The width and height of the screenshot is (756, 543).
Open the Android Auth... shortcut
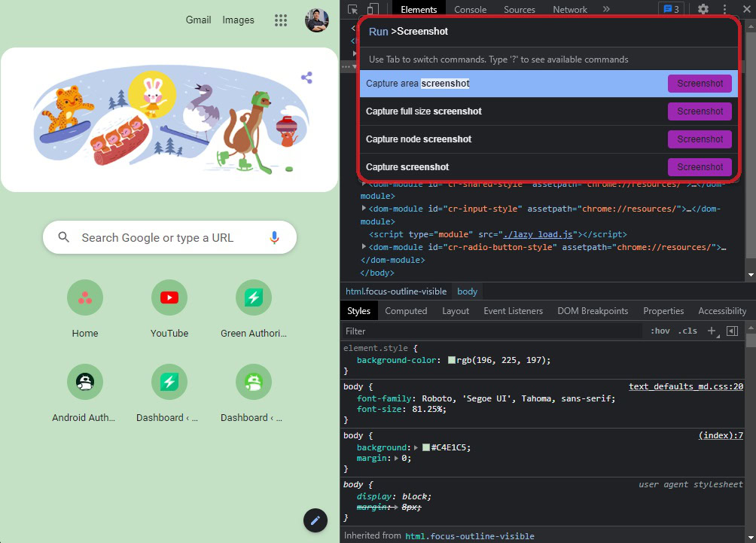(85, 394)
